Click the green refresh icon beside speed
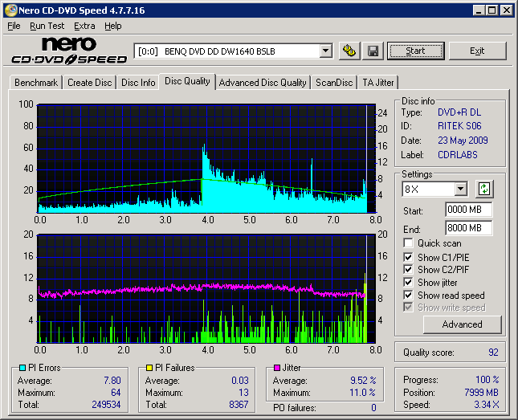 (x=483, y=190)
